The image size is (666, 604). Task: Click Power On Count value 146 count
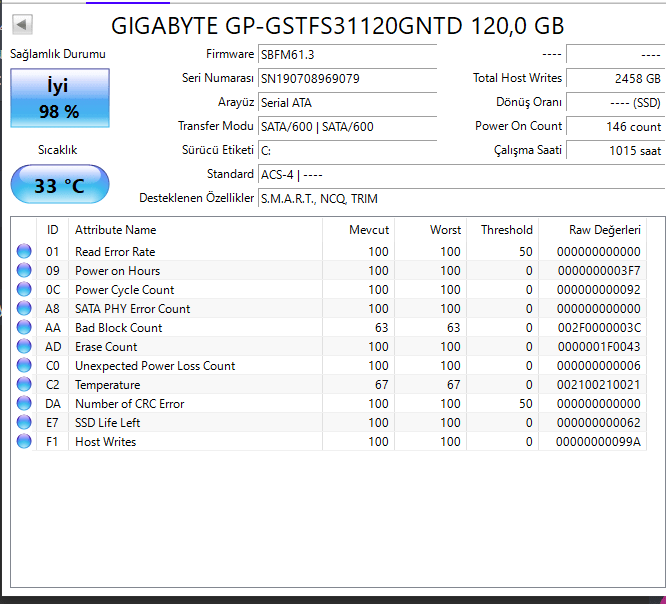point(615,127)
